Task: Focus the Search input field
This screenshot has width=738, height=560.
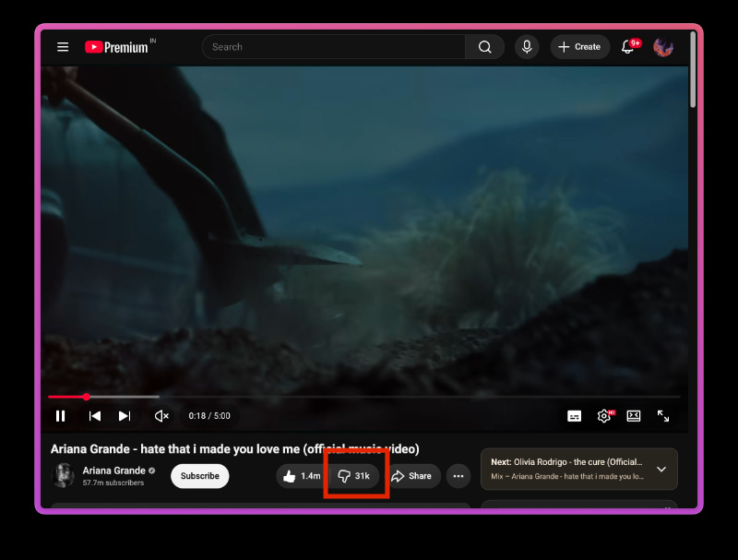Action: click(334, 47)
